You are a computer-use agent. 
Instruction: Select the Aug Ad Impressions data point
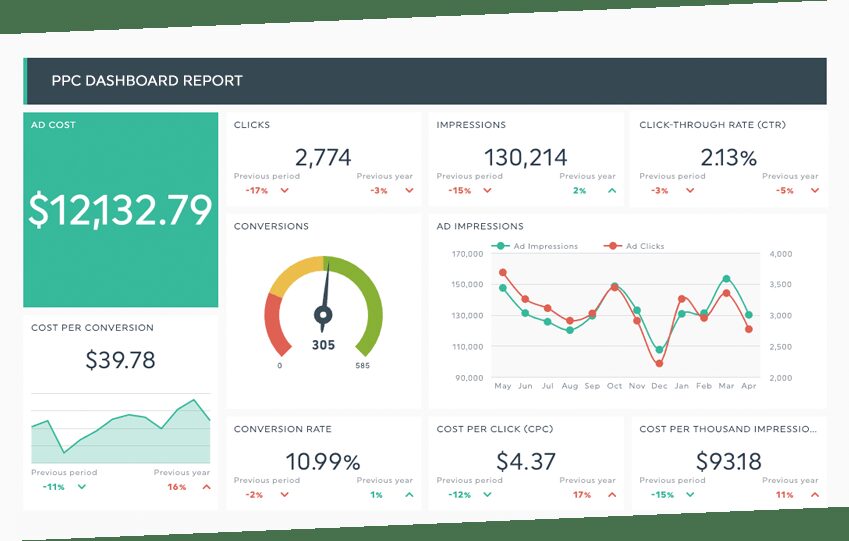tap(570, 330)
